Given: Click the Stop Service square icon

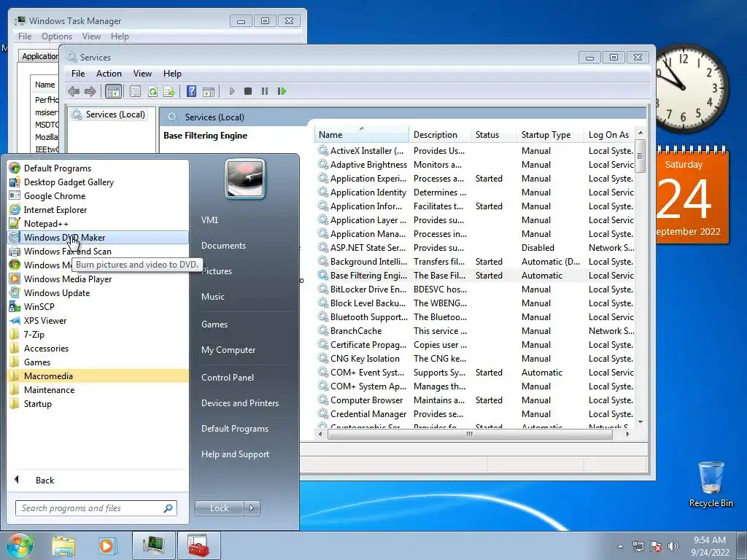Looking at the screenshot, I should coord(248,91).
